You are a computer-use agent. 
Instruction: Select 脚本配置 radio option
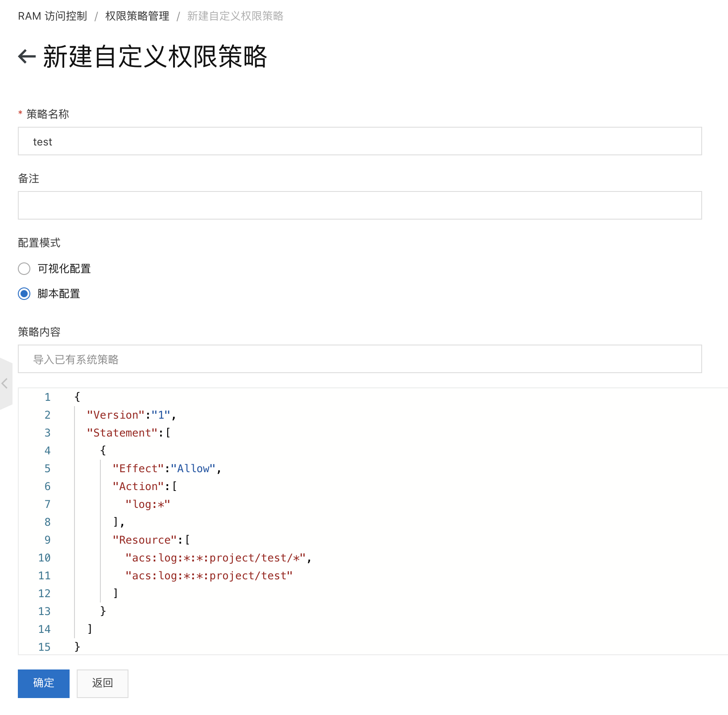(x=24, y=294)
